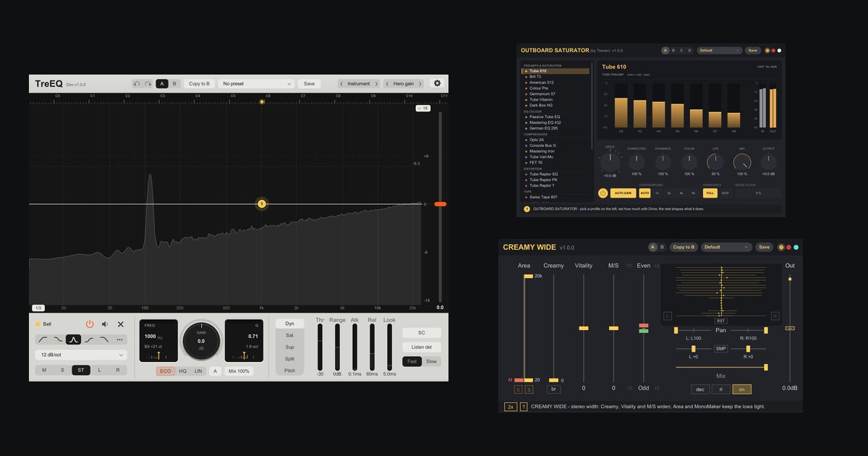Image resolution: width=868 pixels, height=456 pixels.
Task: Select bell filter shape in TreEQ
Action: click(x=73, y=339)
